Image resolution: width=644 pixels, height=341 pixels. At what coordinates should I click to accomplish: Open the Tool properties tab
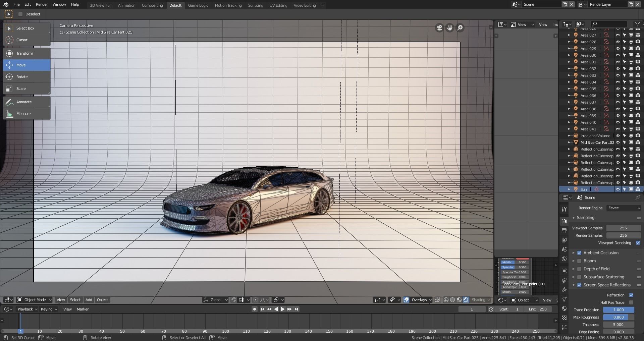[x=564, y=209]
